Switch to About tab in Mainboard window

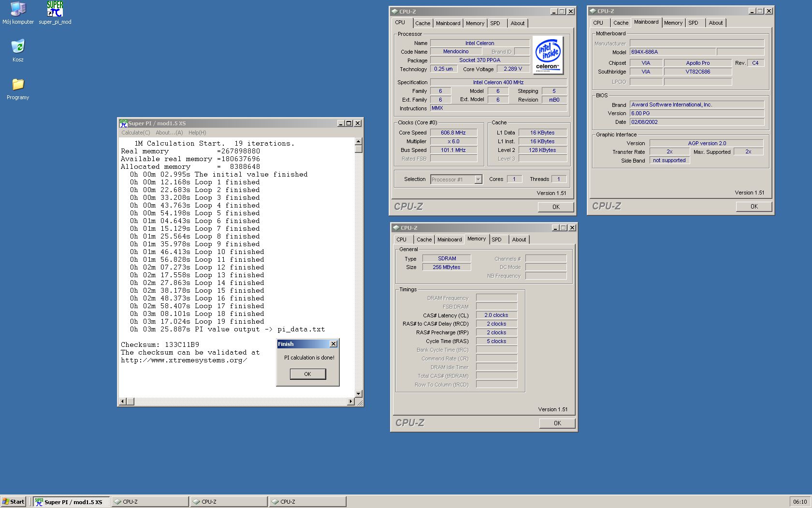(x=716, y=23)
